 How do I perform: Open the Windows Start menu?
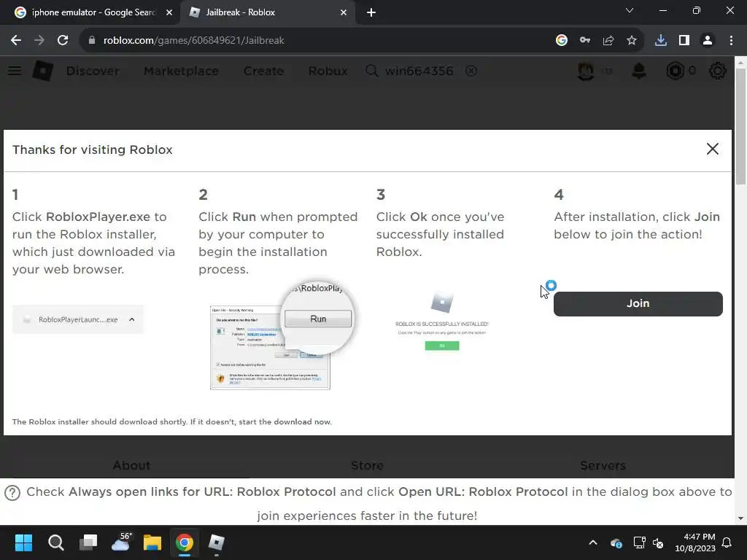click(x=23, y=542)
